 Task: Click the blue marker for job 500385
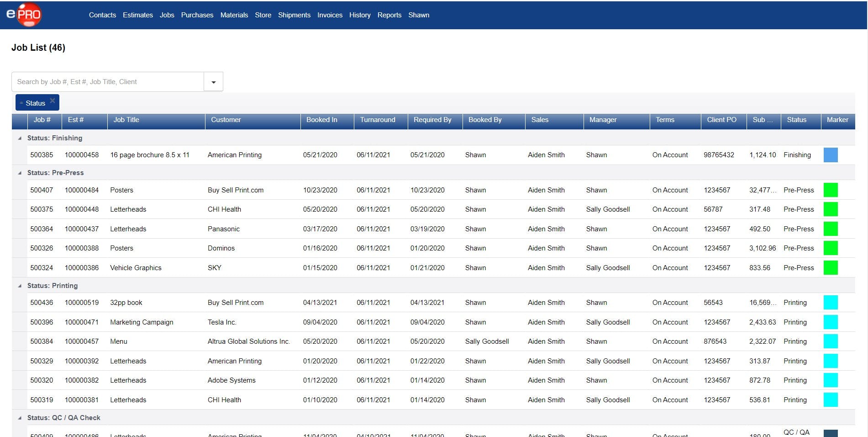coord(830,155)
